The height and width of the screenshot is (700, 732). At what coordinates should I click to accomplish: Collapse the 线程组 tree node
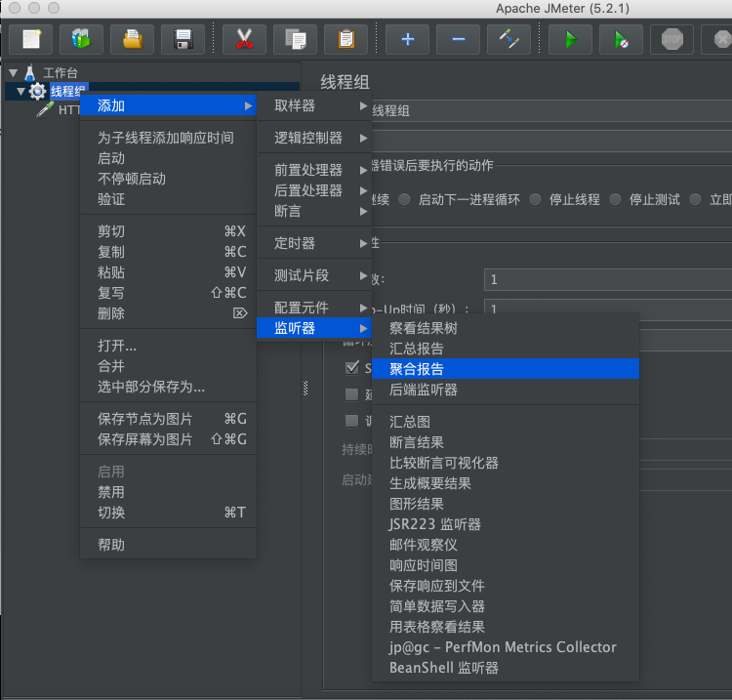pyautogui.click(x=21, y=91)
